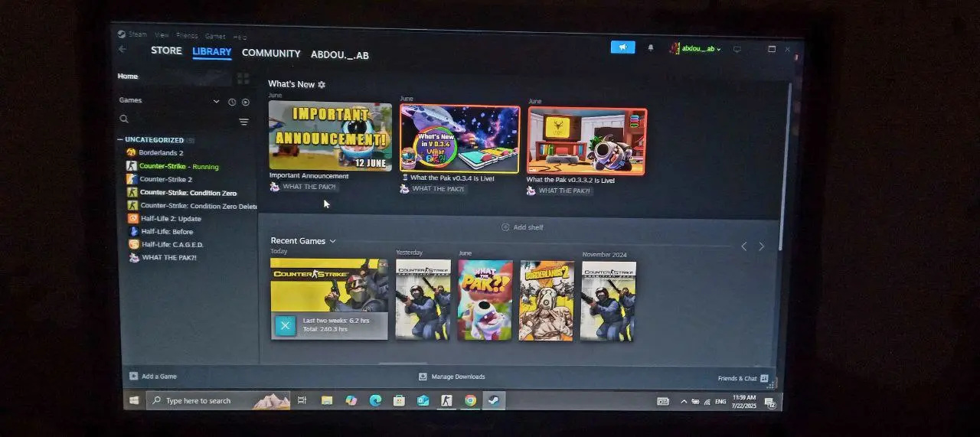The width and height of the screenshot is (980, 437).
Task: Go back with the Steam back arrow
Action: pos(122,49)
